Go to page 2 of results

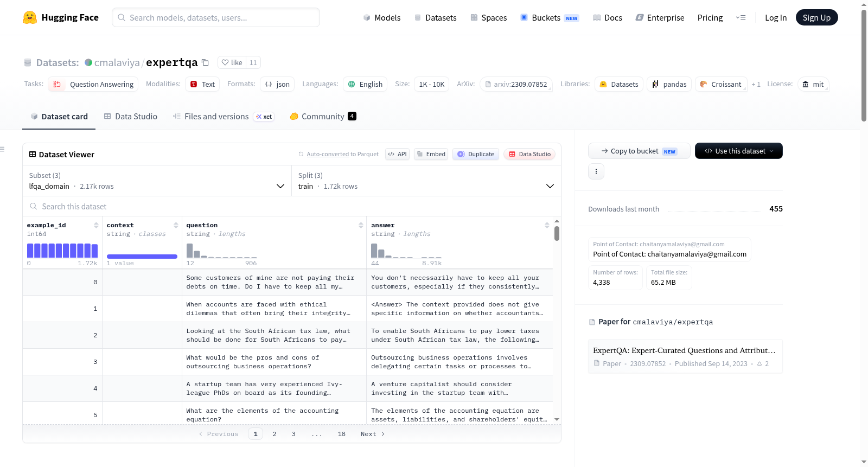point(275,434)
